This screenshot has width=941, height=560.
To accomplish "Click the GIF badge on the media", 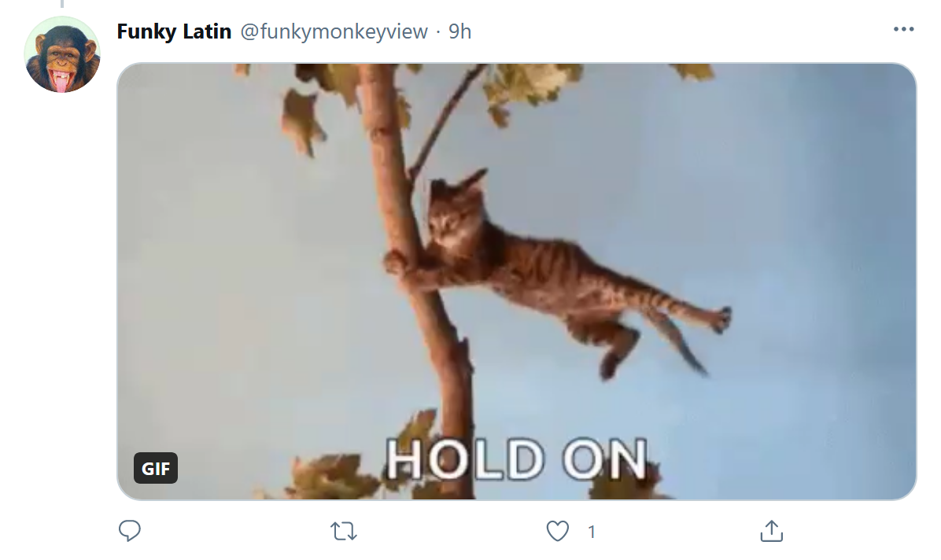I will [x=156, y=468].
